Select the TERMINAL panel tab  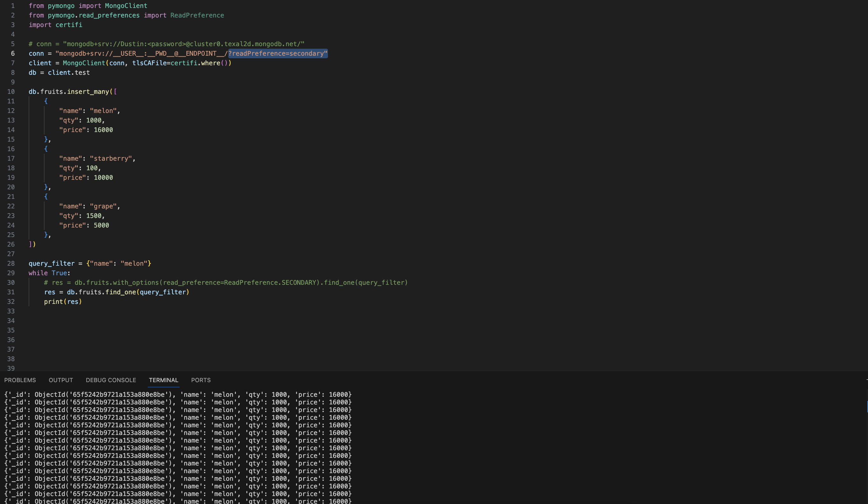pyautogui.click(x=163, y=380)
